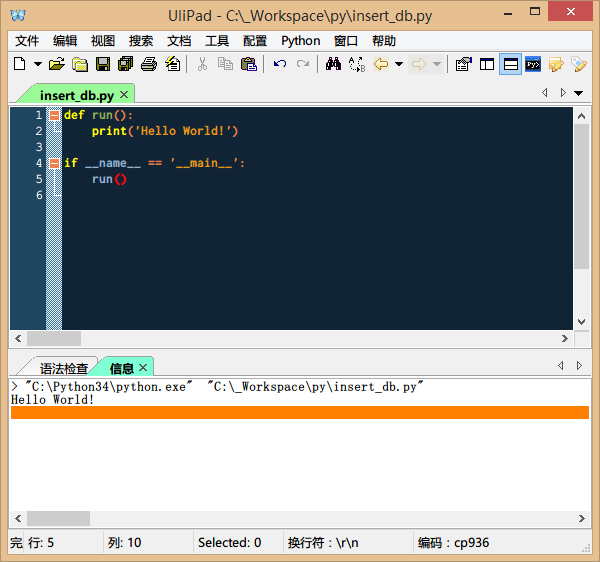Click the Paste clipboard icon
The width and height of the screenshot is (600, 562).
pos(249,64)
